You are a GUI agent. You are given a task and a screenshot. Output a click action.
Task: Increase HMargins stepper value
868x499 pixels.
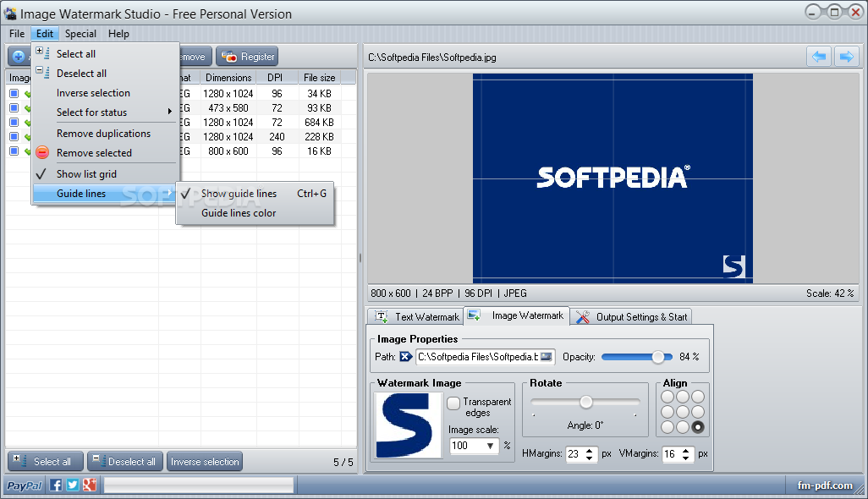pyautogui.click(x=589, y=450)
